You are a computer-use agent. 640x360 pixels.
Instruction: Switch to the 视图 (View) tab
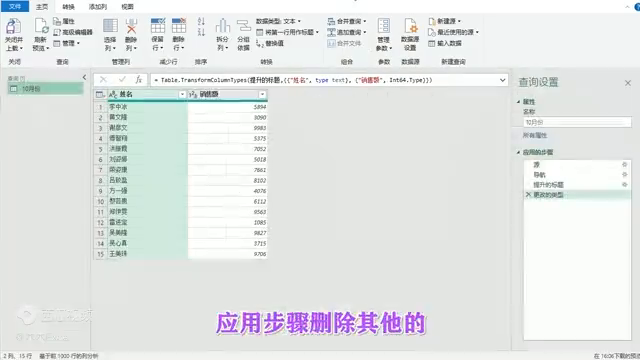(128, 7)
